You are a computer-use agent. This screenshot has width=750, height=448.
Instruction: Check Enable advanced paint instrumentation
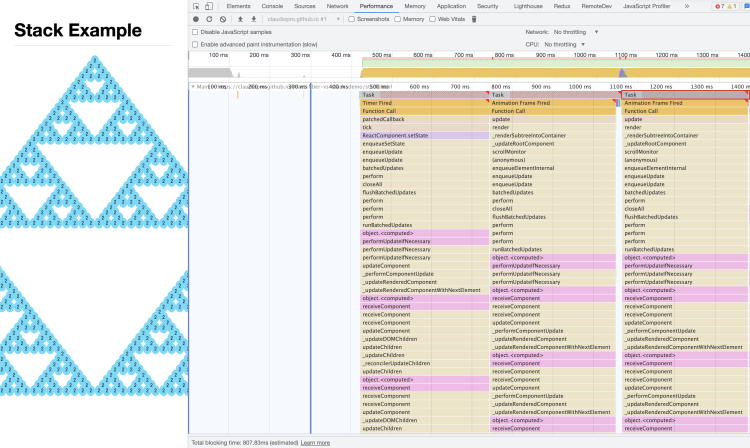coord(195,44)
